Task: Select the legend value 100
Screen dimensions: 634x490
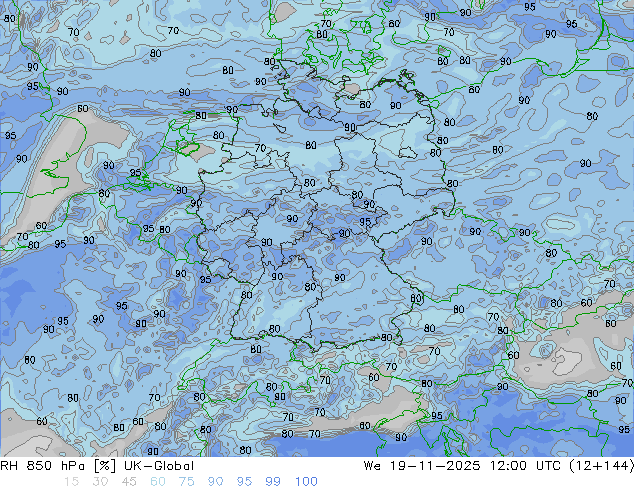Action: coord(306,482)
